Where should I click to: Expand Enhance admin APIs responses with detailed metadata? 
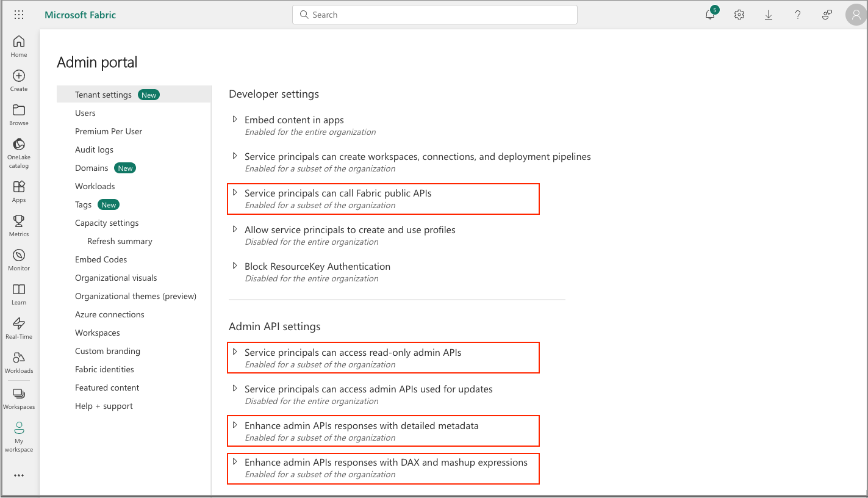coord(235,425)
